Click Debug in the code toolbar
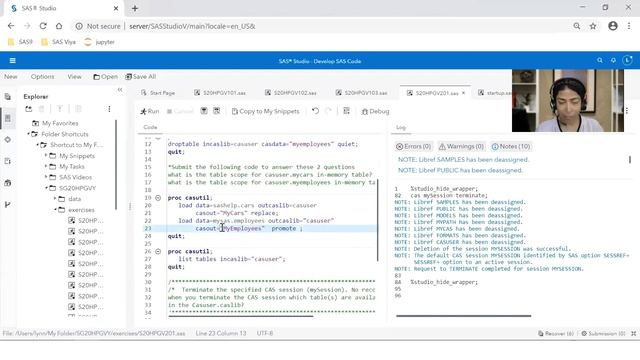Screen dimensions: 640x360 [x=375, y=111]
